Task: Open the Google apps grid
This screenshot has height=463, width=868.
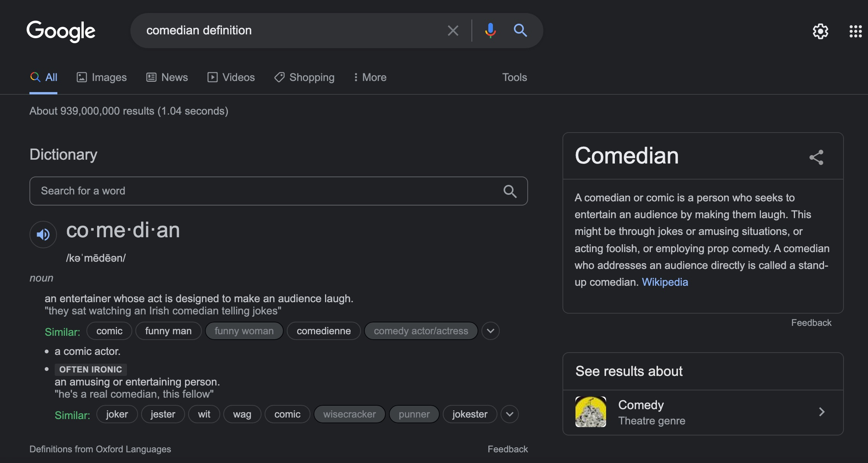Action: [855, 31]
